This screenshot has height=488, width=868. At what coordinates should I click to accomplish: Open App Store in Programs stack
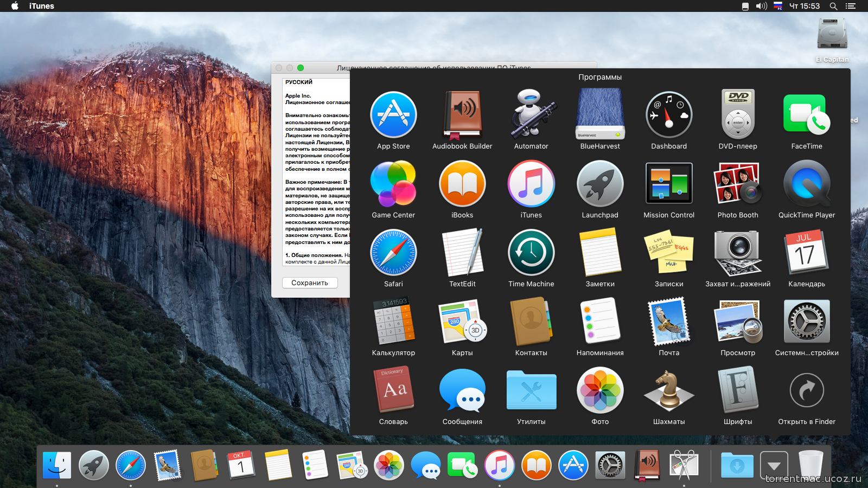pos(393,115)
